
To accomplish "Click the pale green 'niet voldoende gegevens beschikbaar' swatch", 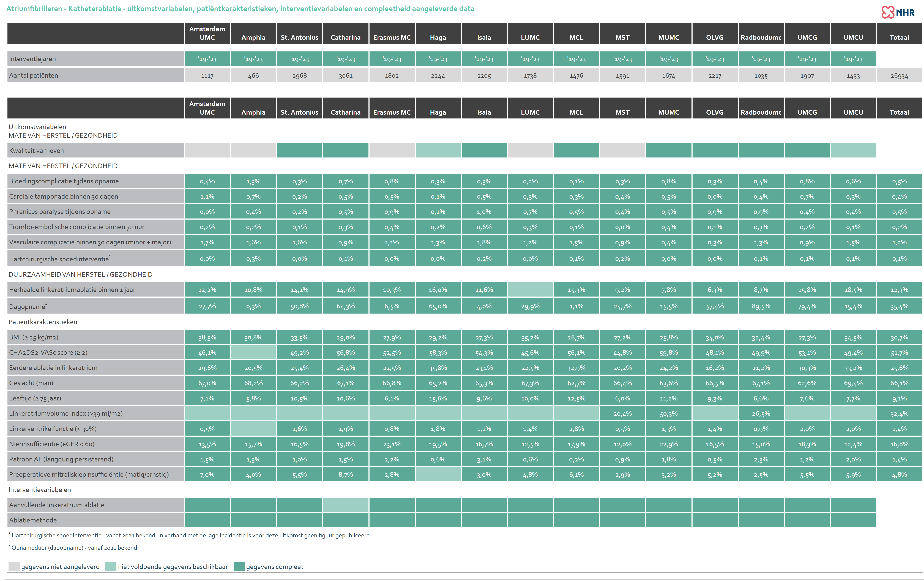I will pos(111,566).
